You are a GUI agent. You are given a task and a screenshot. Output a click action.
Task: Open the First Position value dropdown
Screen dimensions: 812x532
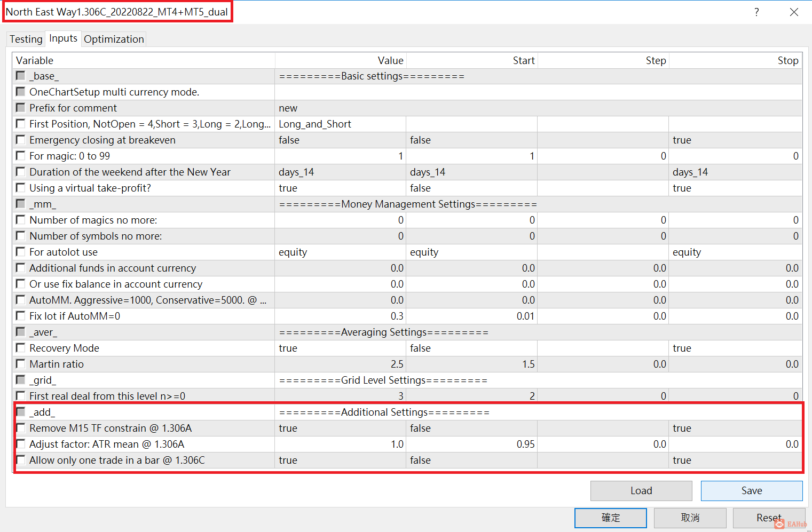click(340, 124)
